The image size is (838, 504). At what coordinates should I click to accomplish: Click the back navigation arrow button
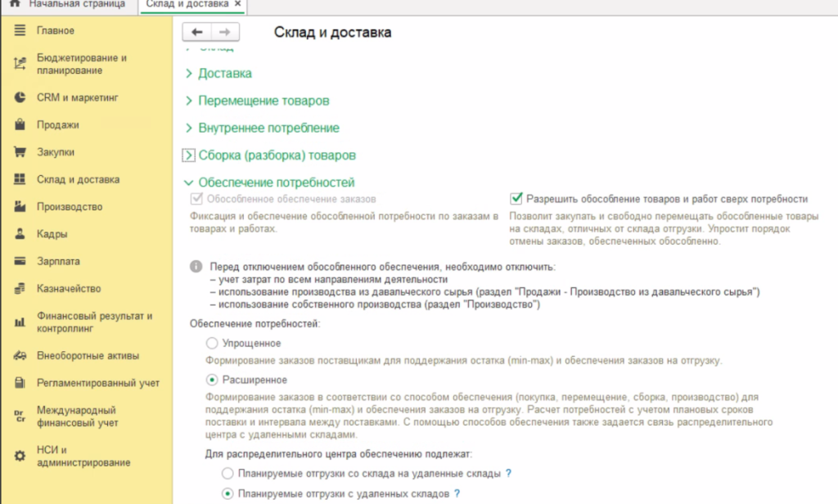(x=196, y=32)
